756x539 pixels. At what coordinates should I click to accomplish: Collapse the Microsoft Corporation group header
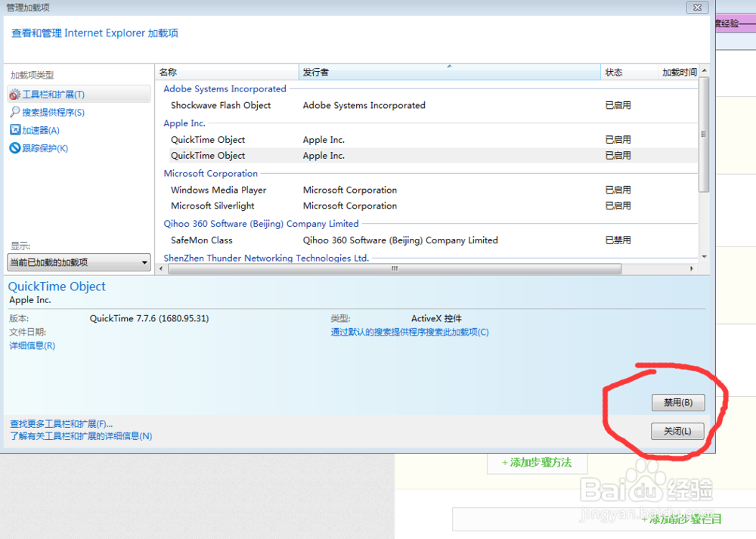click(211, 173)
